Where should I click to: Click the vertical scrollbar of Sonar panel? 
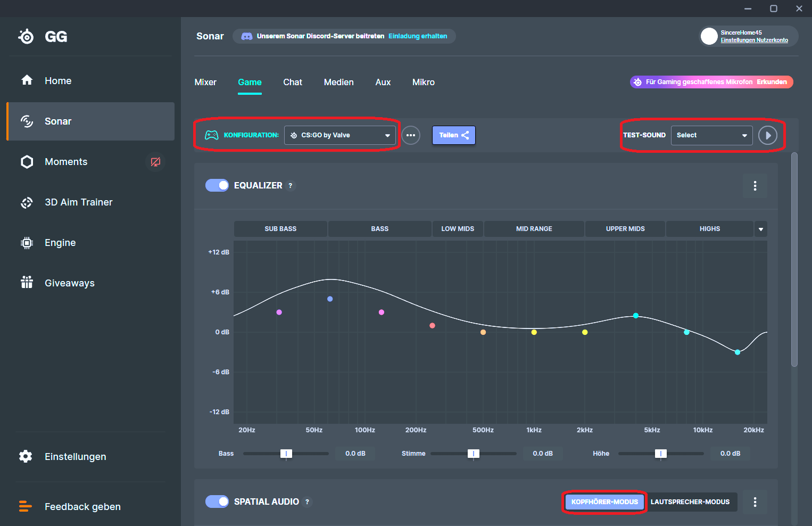point(794,260)
